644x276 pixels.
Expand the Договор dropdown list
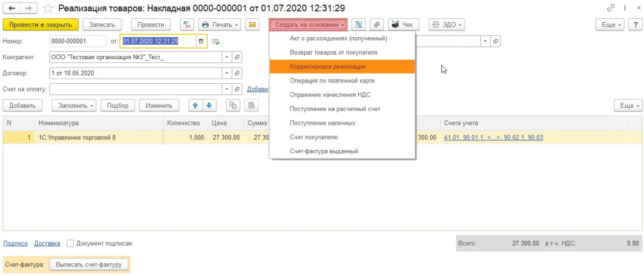pyautogui.click(x=227, y=73)
